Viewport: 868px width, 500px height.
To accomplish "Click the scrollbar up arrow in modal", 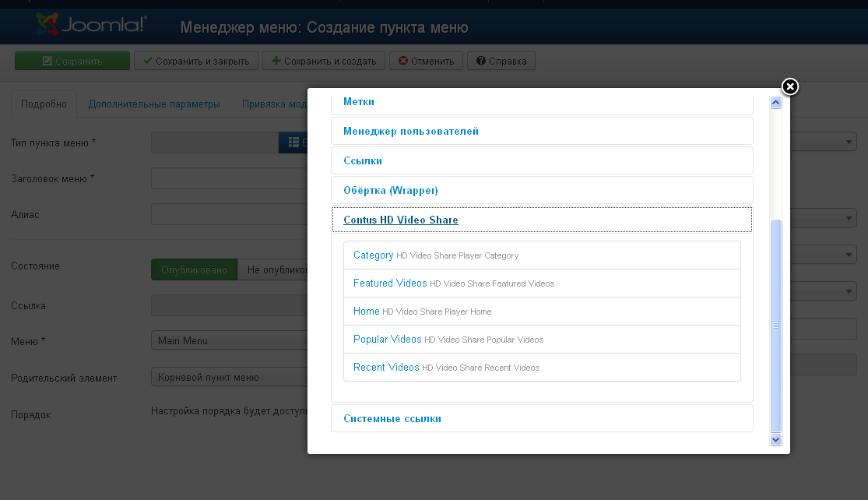I will (775, 103).
